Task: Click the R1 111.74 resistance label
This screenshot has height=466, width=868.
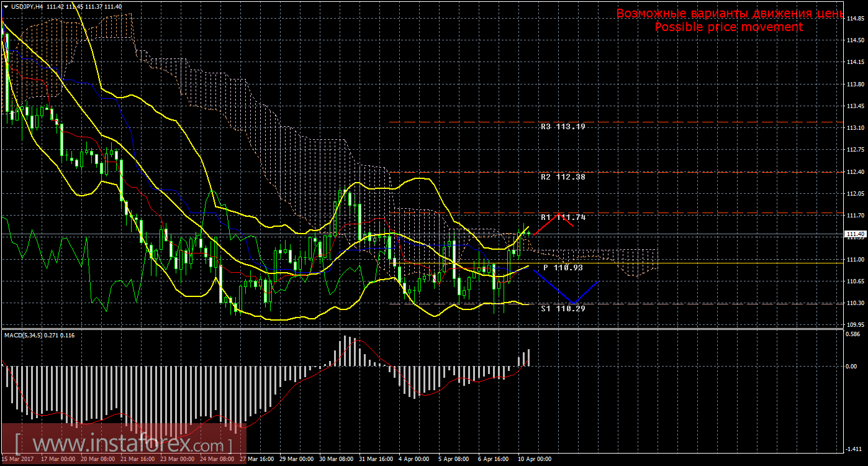Action: coord(563,217)
